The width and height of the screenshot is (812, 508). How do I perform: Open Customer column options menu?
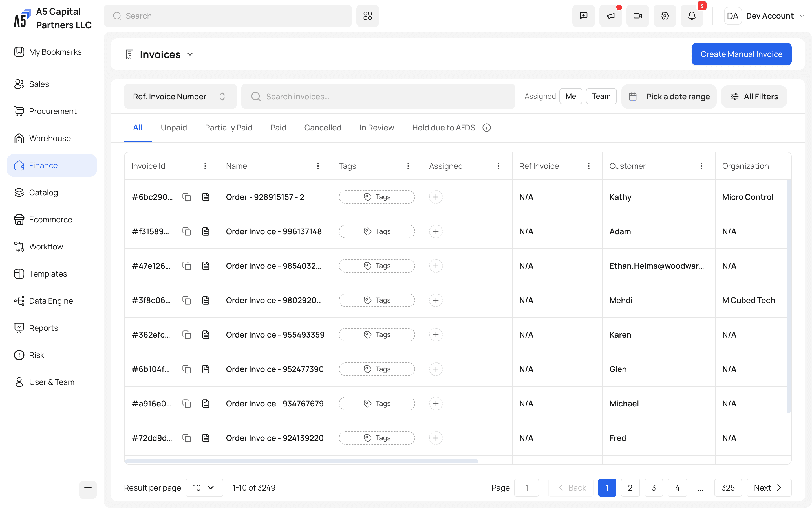[x=701, y=166]
